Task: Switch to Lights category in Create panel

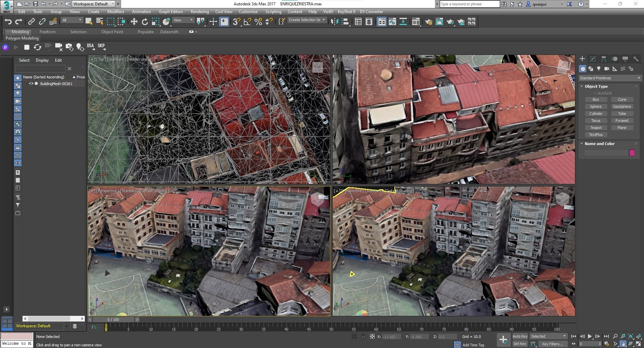Action: (x=599, y=69)
